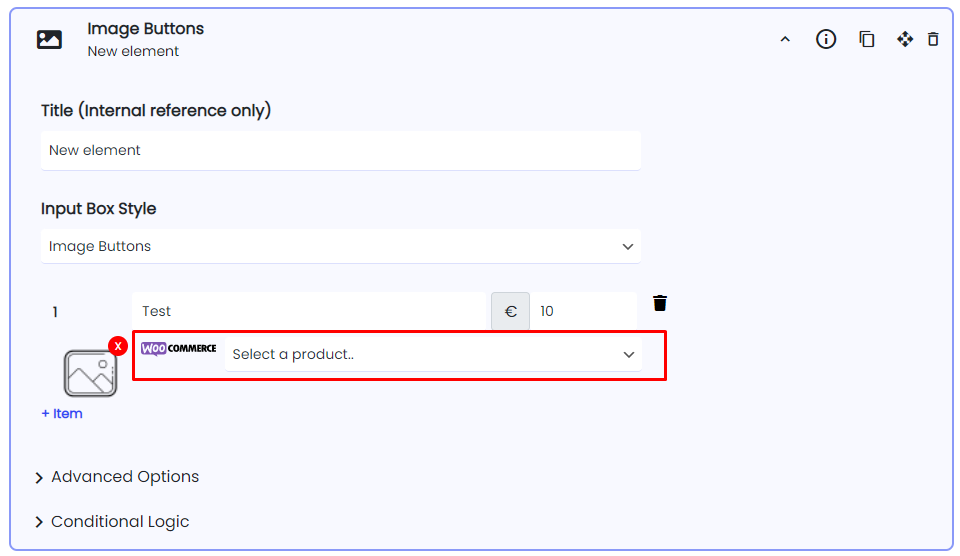The image size is (960, 556).
Task: Collapse the Image Buttons element panel
Action: point(785,40)
